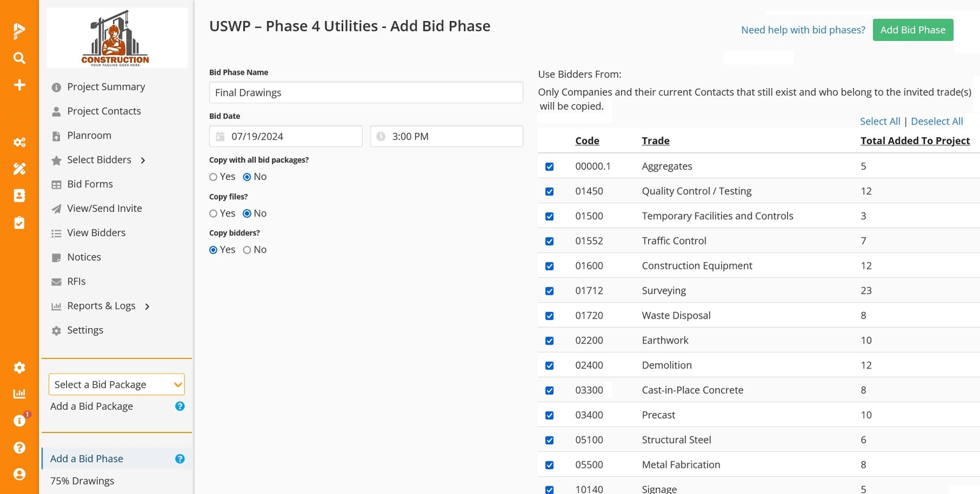Click the Bid Date input field
The width and height of the screenshot is (980, 494).
[x=286, y=136]
